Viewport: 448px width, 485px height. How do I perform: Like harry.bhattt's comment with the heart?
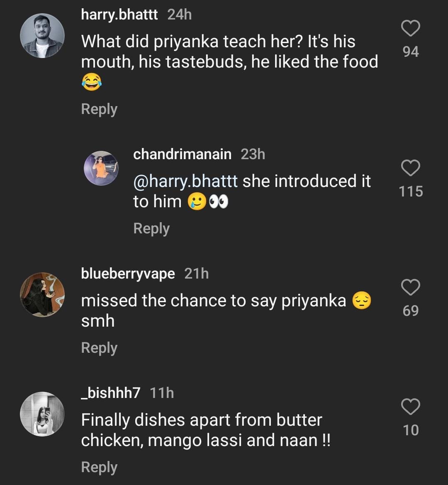pyautogui.click(x=411, y=29)
